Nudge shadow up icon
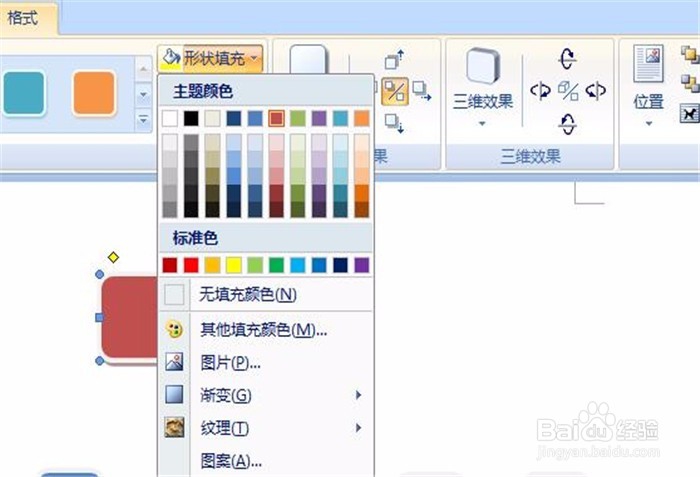Image resolution: width=700 pixels, height=477 pixels. (x=395, y=59)
